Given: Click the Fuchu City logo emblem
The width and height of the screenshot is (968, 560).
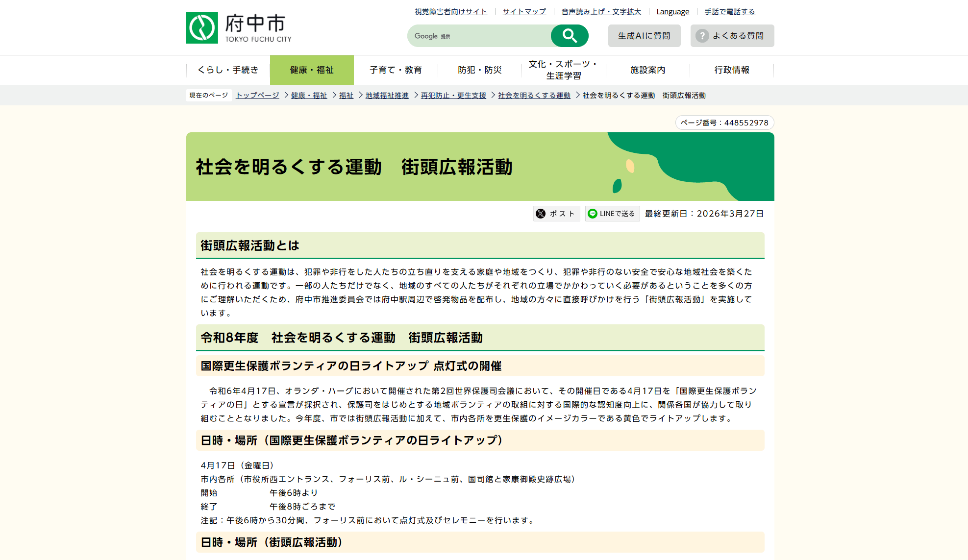Looking at the screenshot, I should coord(202,28).
